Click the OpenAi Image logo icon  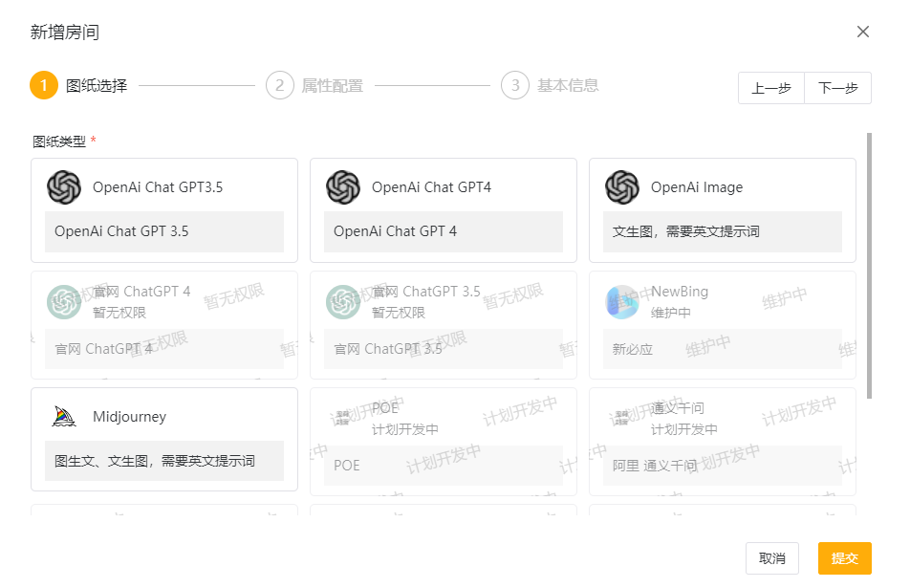coord(622,186)
